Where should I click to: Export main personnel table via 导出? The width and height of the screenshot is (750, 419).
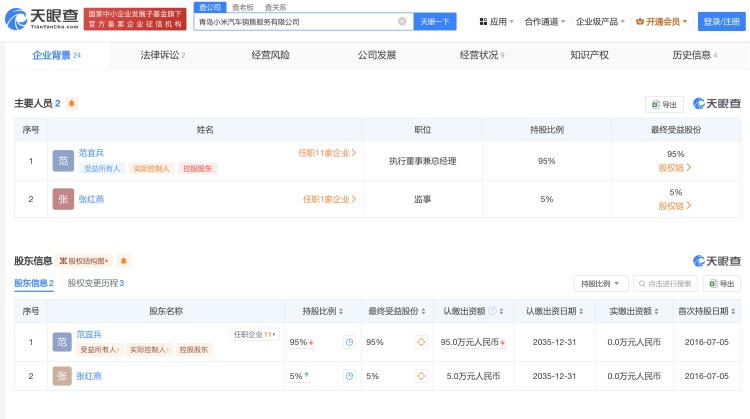664,104
